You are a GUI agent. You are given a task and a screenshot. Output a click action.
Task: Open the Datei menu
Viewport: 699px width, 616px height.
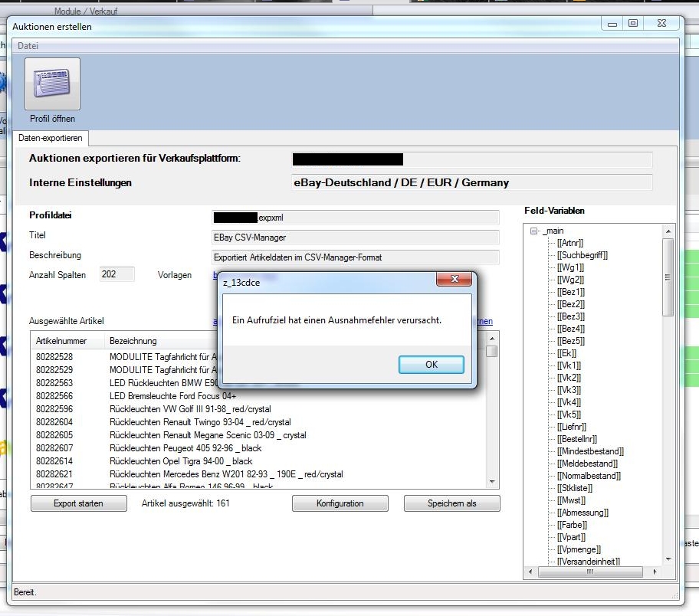[x=28, y=46]
